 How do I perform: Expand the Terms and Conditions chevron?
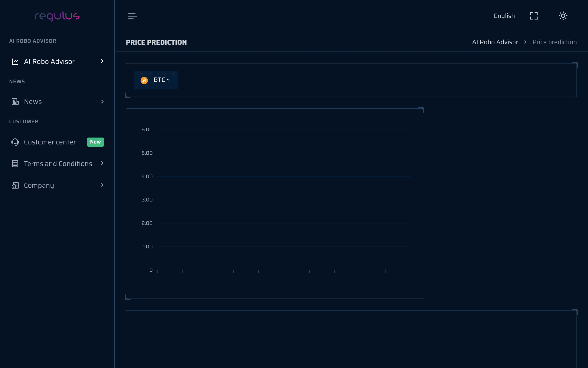(102, 163)
